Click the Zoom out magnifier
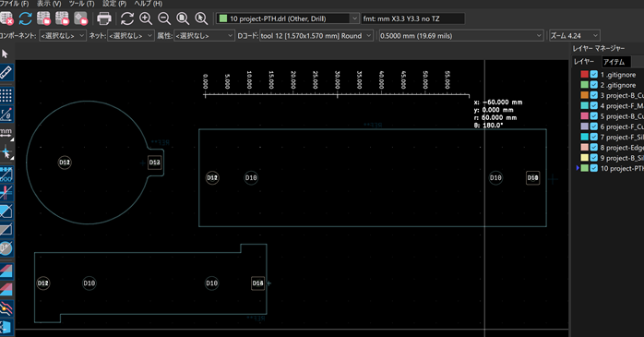Screen dimensions: 644x337 coord(164,18)
